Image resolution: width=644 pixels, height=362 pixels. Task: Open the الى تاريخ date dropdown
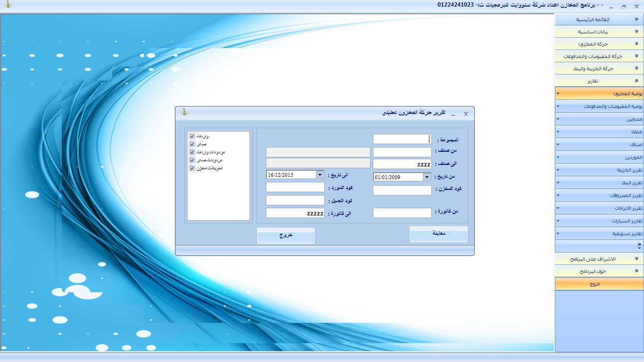click(320, 175)
